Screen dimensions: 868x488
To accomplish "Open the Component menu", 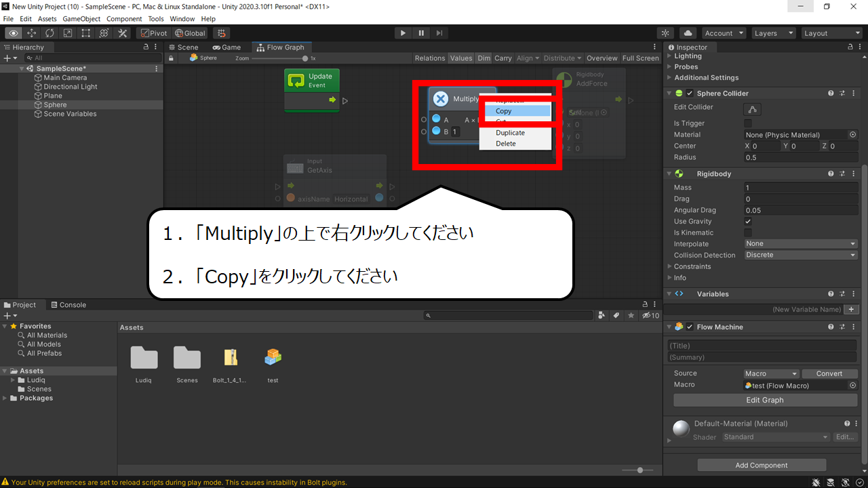I will (124, 19).
